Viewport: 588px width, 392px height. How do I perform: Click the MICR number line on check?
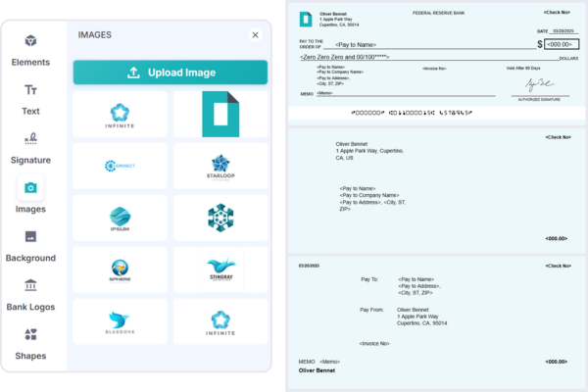tap(412, 113)
